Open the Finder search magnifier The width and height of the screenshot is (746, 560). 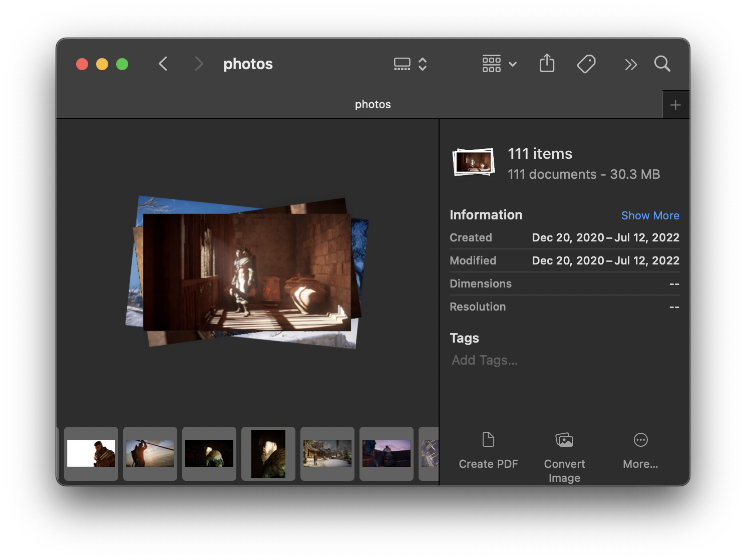tap(662, 64)
